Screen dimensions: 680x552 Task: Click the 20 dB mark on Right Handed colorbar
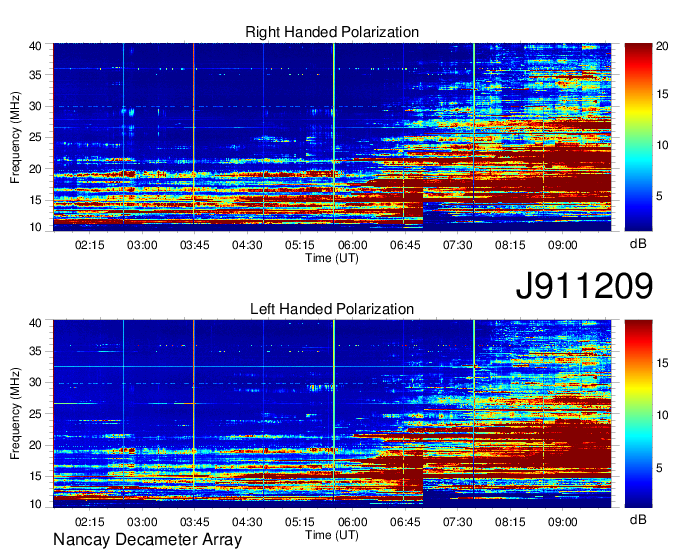pyautogui.click(x=662, y=46)
